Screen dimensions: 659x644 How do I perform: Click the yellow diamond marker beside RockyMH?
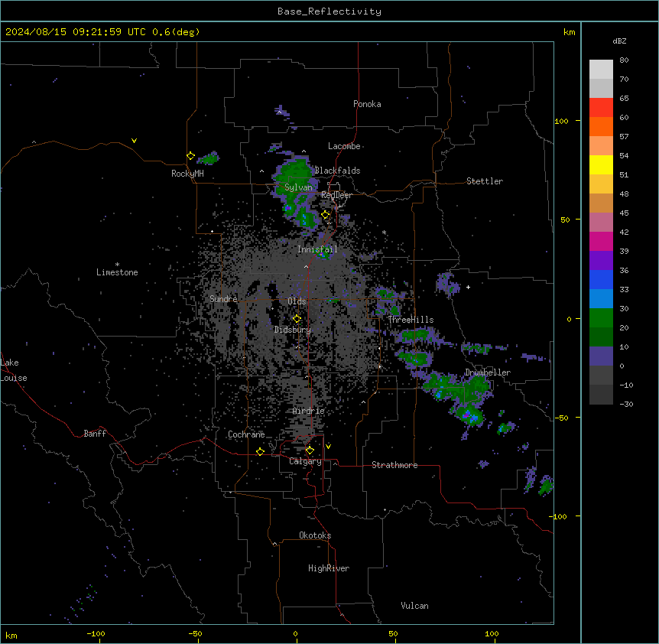[190, 156]
